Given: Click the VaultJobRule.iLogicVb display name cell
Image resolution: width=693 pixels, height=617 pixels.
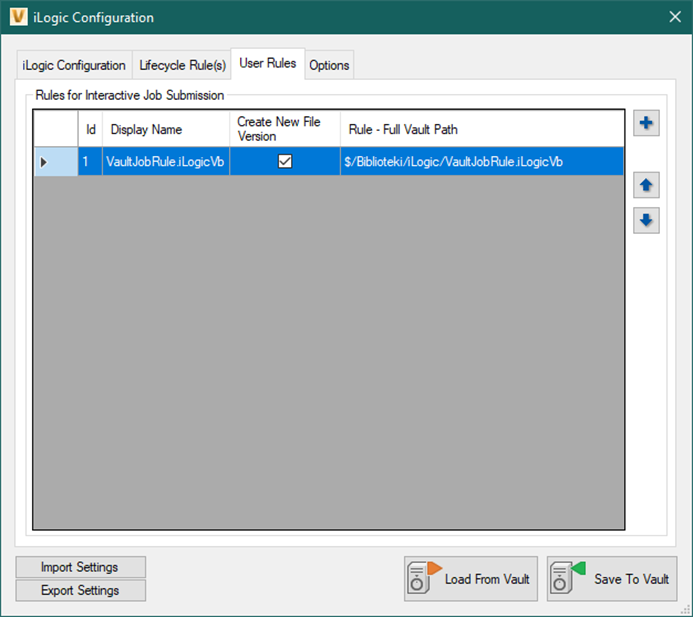Looking at the screenshot, I should pos(166,162).
